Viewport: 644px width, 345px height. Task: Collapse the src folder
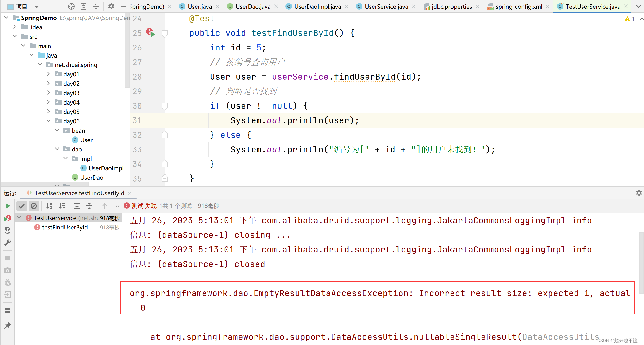[15, 36]
